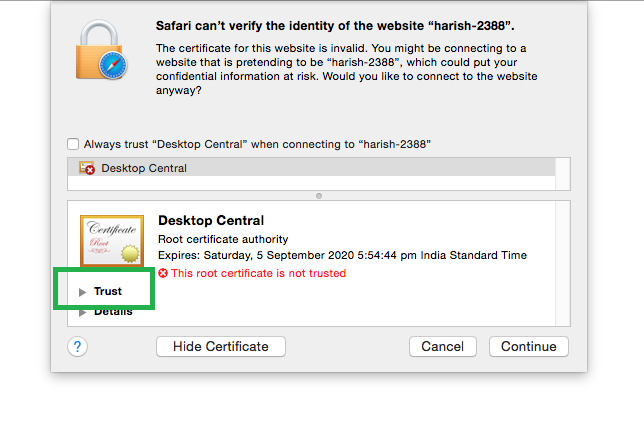Click the Expires date line text
Viewport: 644px width, 438px height.
pyautogui.click(x=343, y=255)
